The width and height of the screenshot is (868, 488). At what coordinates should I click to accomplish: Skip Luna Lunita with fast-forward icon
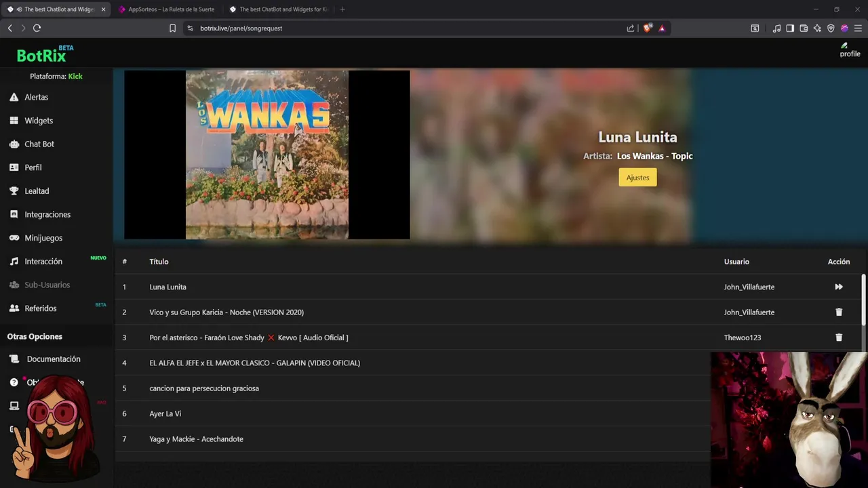point(839,287)
